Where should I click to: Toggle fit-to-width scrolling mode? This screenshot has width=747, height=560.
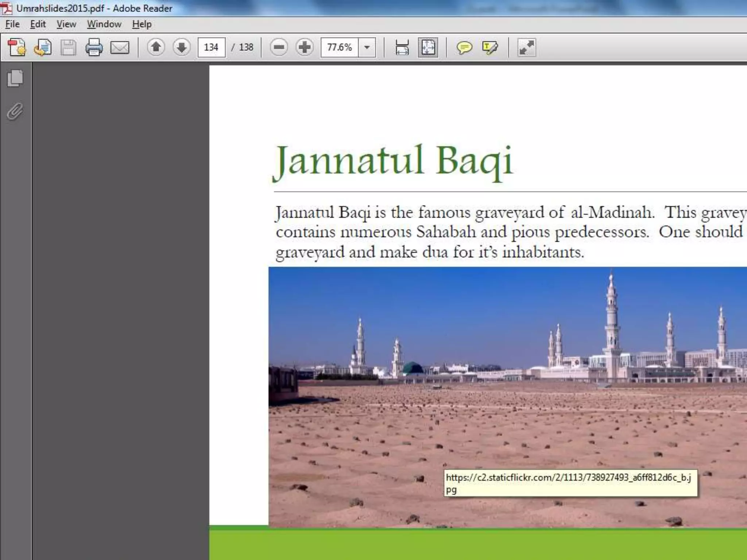402,47
